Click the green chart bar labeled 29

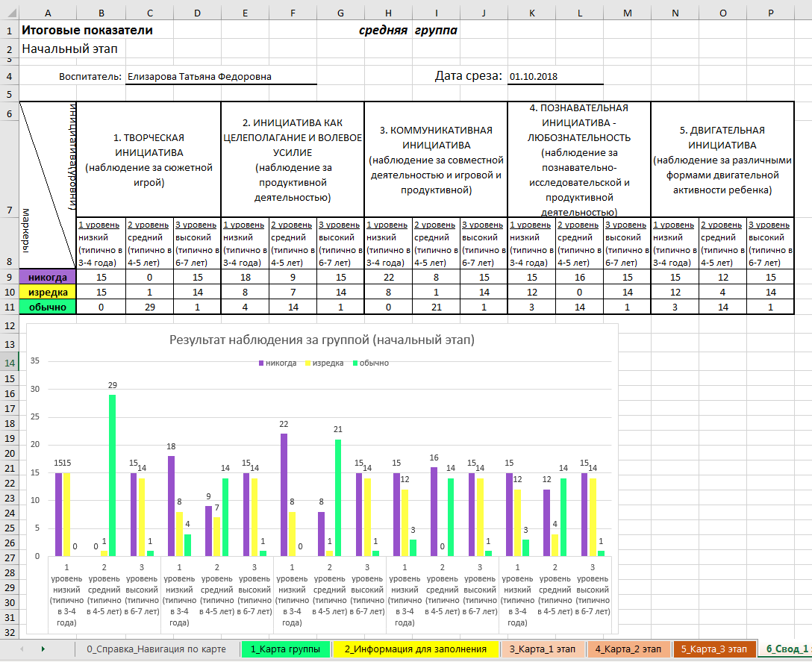coord(113,475)
